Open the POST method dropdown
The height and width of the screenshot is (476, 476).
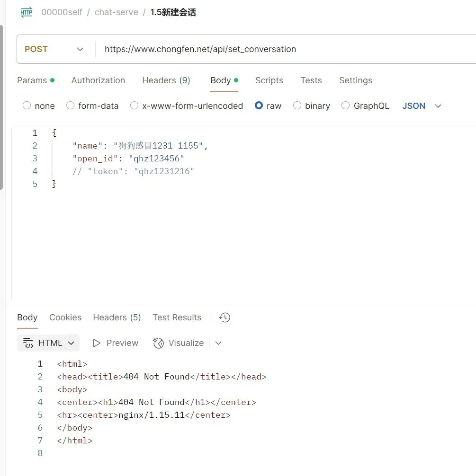tap(55, 49)
